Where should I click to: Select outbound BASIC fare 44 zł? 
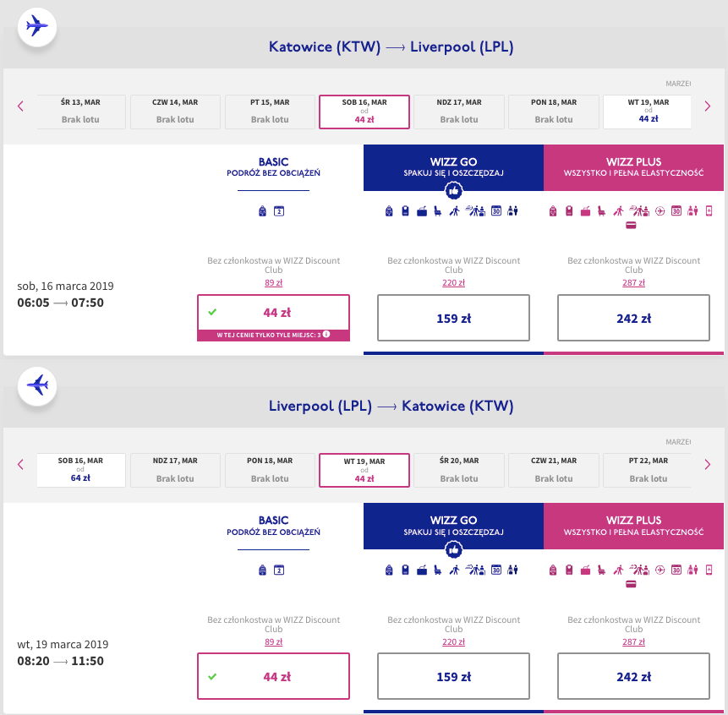coord(273,313)
